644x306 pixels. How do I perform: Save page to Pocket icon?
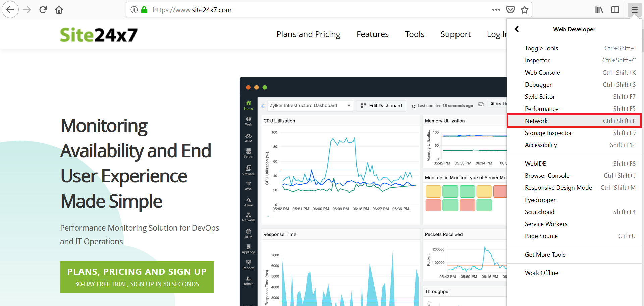(511, 10)
